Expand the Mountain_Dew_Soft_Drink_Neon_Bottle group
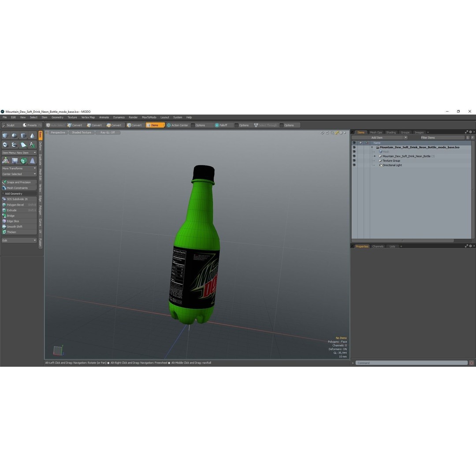The width and height of the screenshot is (476, 476). pos(375,156)
